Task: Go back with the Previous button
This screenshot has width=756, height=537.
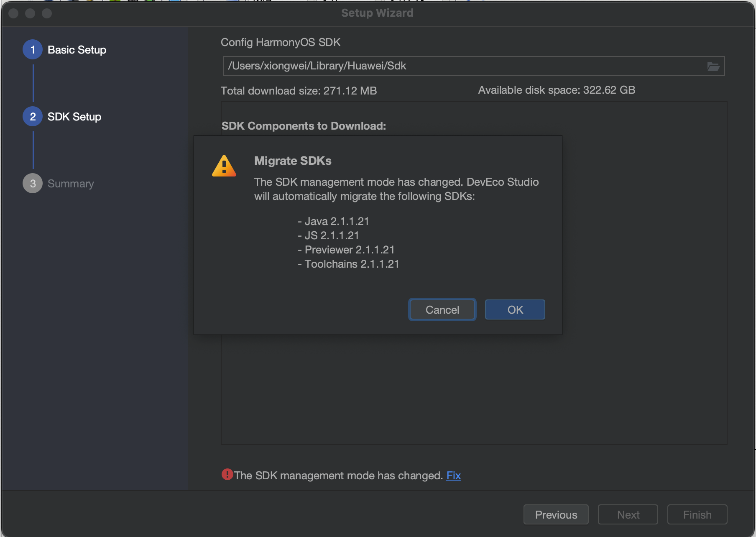Action: [x=556, y=514]
